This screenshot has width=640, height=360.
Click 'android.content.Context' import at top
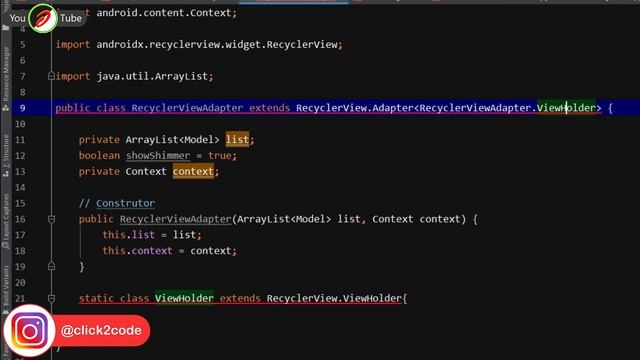(164, 13)
